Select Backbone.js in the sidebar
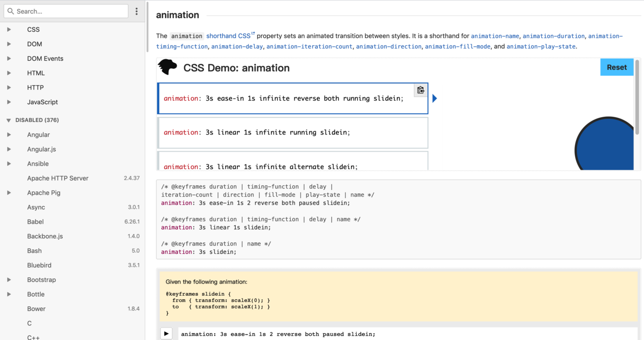Image resolution: width=644 pixels, height=340 pixels. click(46, 236)
